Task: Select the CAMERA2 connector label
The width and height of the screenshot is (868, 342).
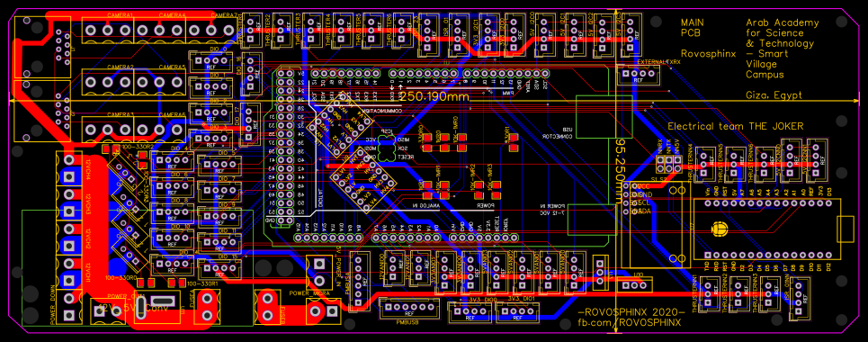Action: pos(121,67)
